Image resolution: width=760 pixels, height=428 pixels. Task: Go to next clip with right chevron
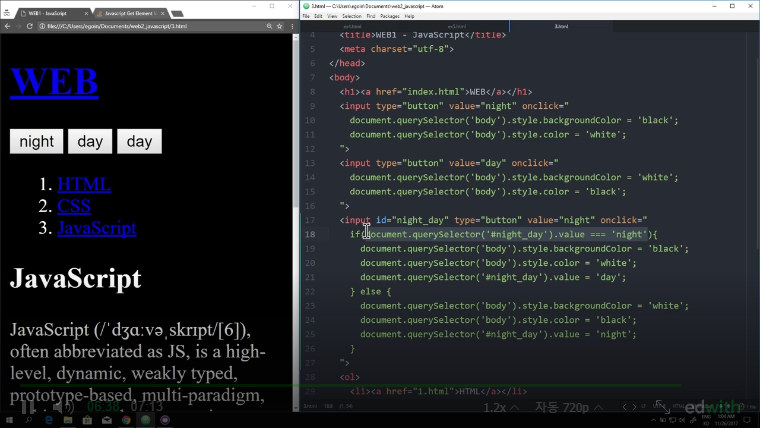click(x=634, y=407)
